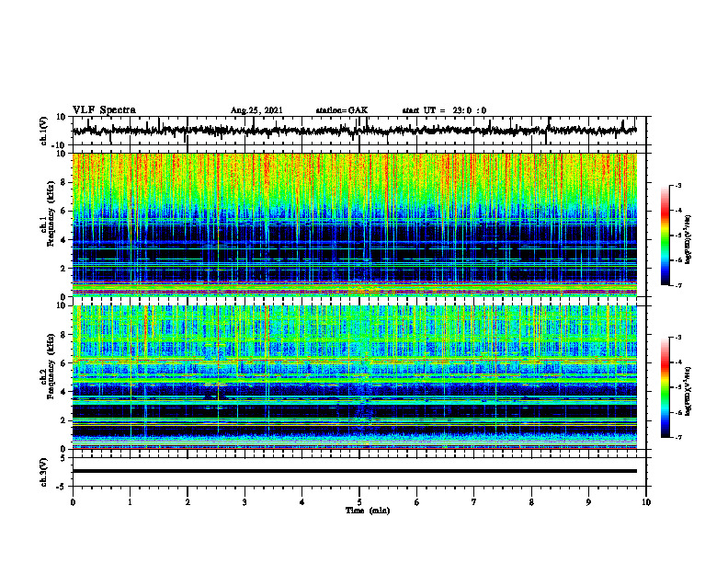
Task: Click the "-3" label on ch.1 colorbar
Action: 677,186
